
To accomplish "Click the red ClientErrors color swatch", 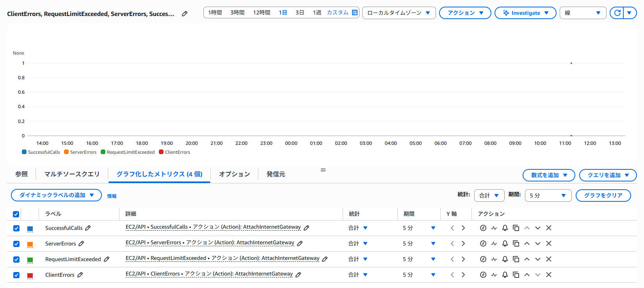I will [30, 276].
